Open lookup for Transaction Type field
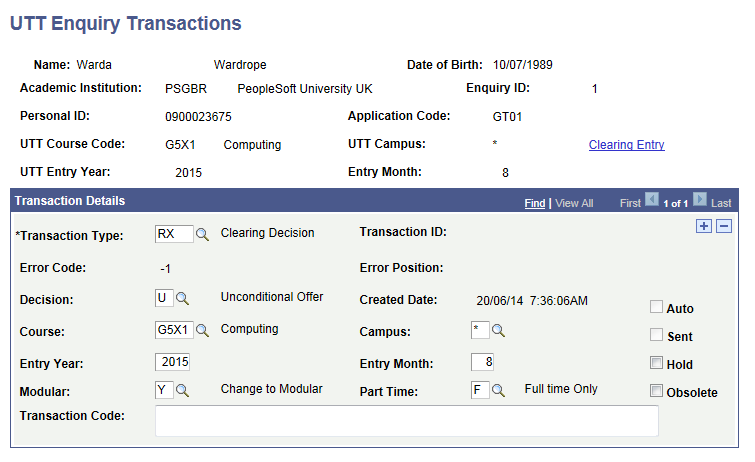Viewport: 755px width, 462px height. [202, 234]
